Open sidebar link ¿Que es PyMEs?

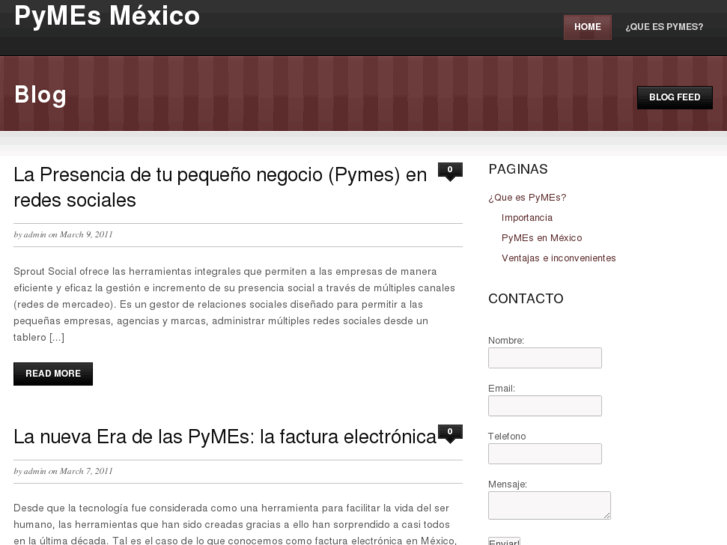point(527,198)
